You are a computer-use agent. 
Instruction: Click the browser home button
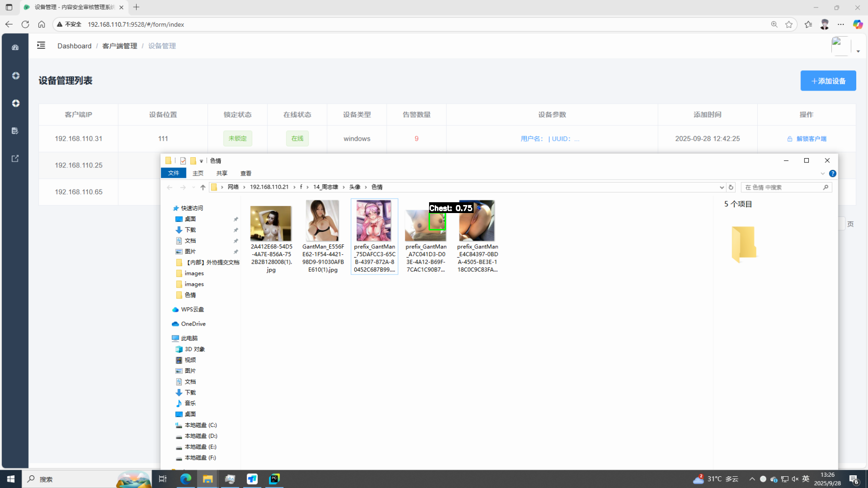(x=42, y=24)
